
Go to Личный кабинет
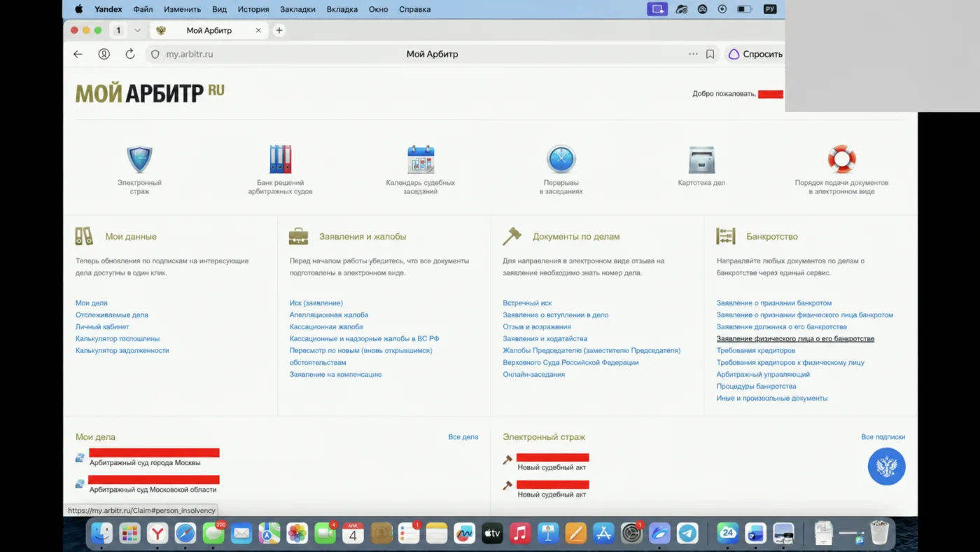click(x=102, y=327)
